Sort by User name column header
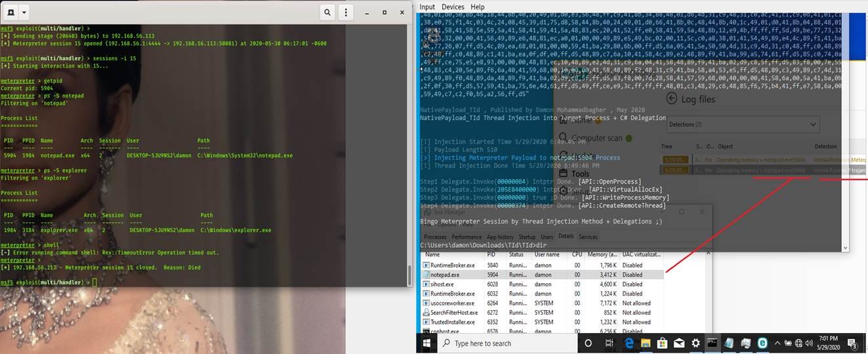868x354 pixels. coord(547,254)
